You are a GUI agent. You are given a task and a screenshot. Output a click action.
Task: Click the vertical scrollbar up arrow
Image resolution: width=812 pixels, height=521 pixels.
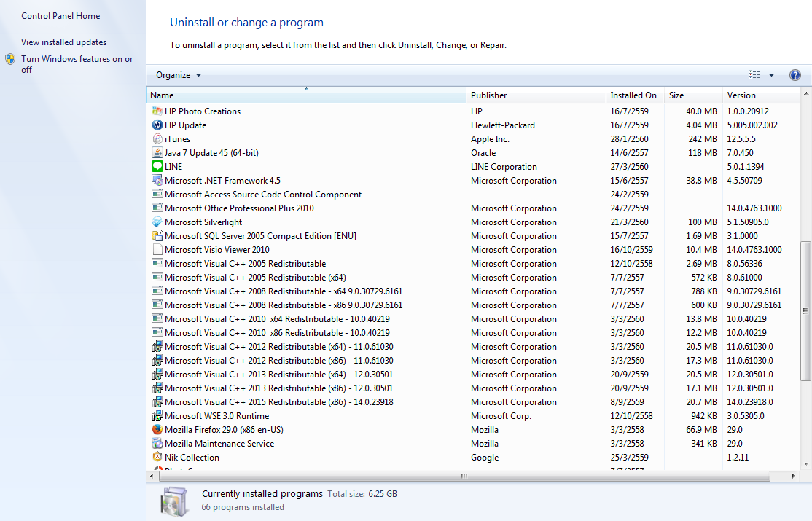click(805, 93)
